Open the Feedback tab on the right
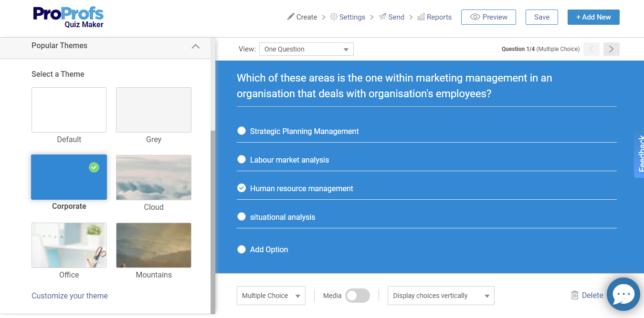 point(640,155)
